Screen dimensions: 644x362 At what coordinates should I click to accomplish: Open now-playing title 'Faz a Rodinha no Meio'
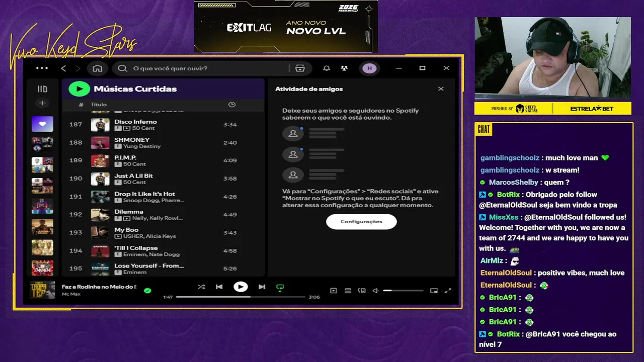point(99,287)
